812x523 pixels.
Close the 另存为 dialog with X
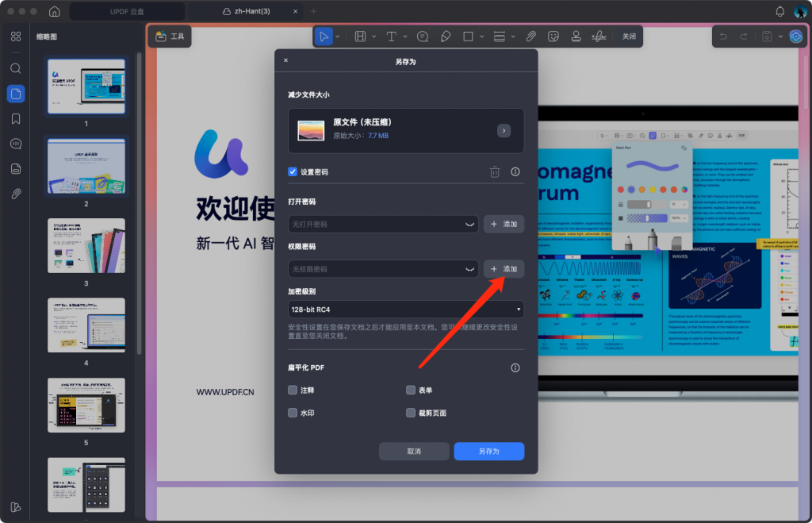(285, 60)
